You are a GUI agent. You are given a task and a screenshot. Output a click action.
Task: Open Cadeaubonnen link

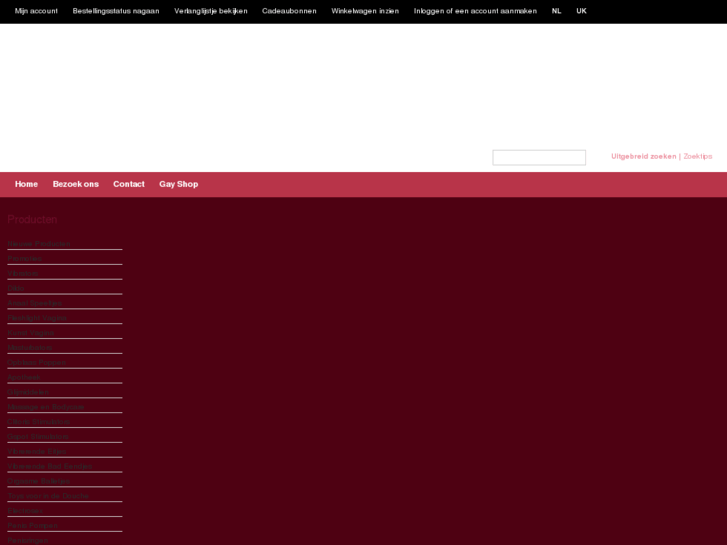coord(289,11)
